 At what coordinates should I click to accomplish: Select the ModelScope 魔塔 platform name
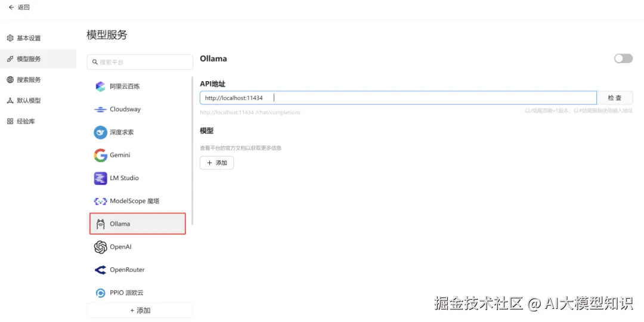[x=135, y=202]
